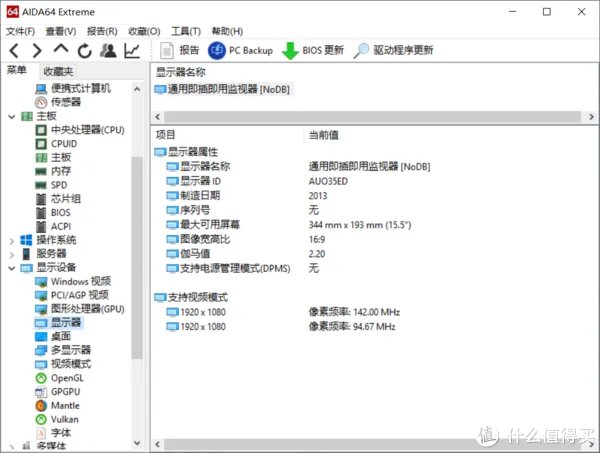Switch to the 收藏夹 tab
The image size is (600, 453).
pyautogui.click(x=58, y=71)
